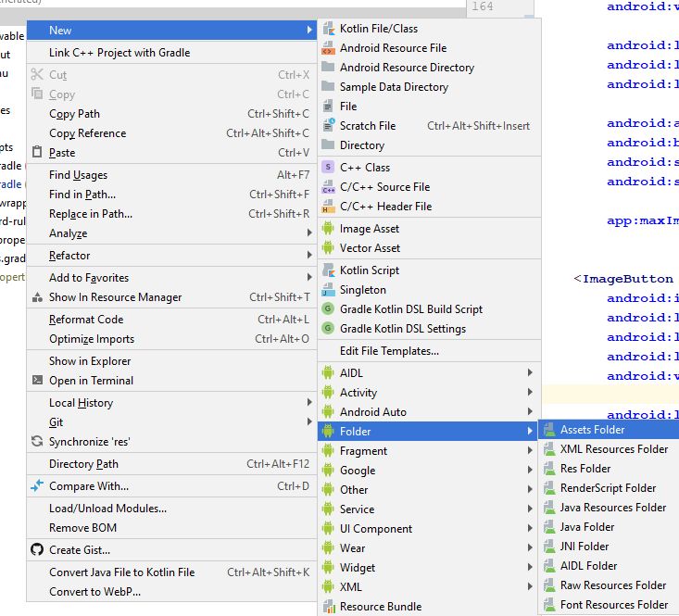Select Convert Java File to Kotlin File
The height and width of the screenshot is (616, 679).
(172, 572)
